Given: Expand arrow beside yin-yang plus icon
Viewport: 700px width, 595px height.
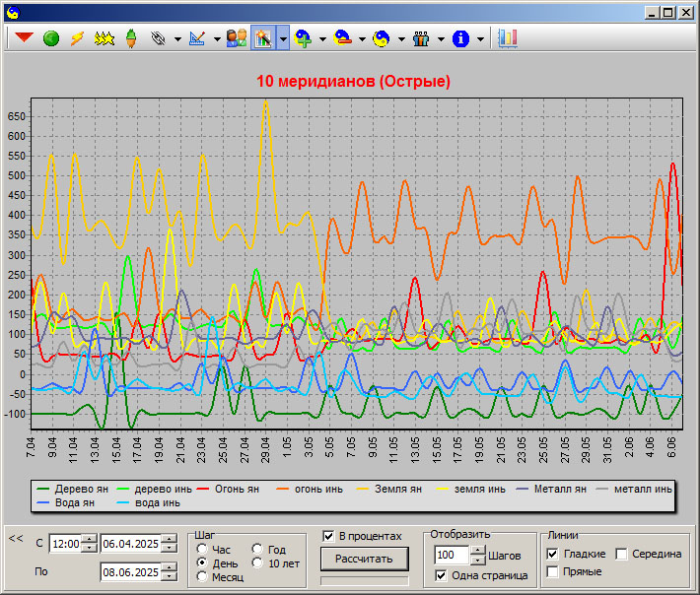Looking at the screenshot, I should (x=322, y=39).
